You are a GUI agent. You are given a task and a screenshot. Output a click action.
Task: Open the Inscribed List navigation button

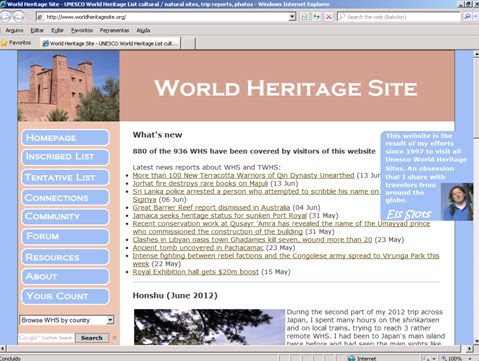[x=65, y=157]
